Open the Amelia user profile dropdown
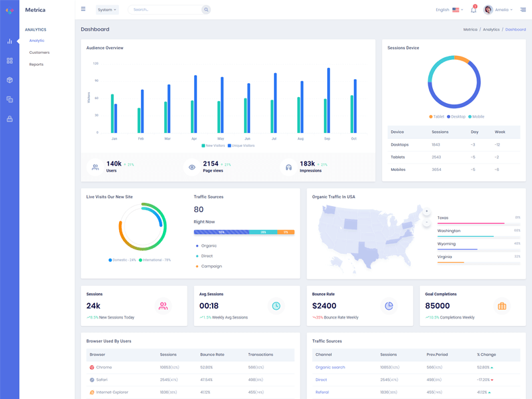The width and height of the screenshot is (532, 399). [497, 9]
